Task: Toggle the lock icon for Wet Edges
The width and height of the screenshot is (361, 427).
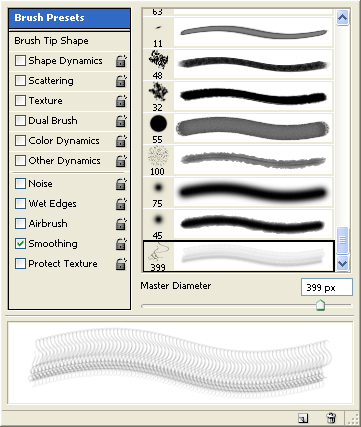Action: (x=121, y=204)
